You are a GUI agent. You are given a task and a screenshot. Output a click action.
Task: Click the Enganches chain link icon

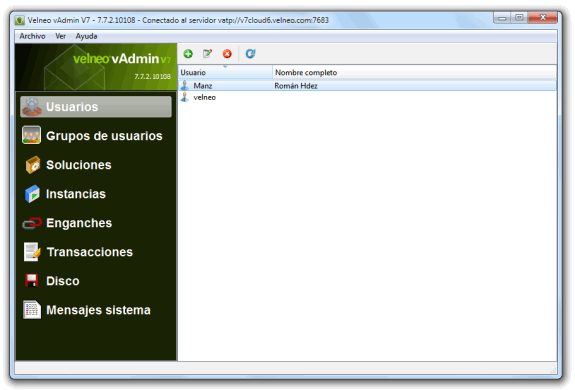[32, 223]
